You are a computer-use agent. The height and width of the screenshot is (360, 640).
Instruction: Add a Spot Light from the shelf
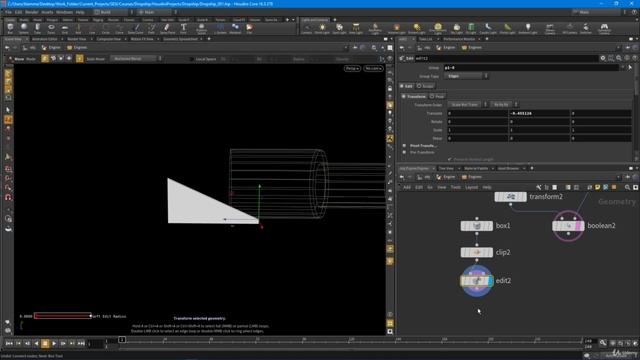pyautogui.click(x=339, y=29)
